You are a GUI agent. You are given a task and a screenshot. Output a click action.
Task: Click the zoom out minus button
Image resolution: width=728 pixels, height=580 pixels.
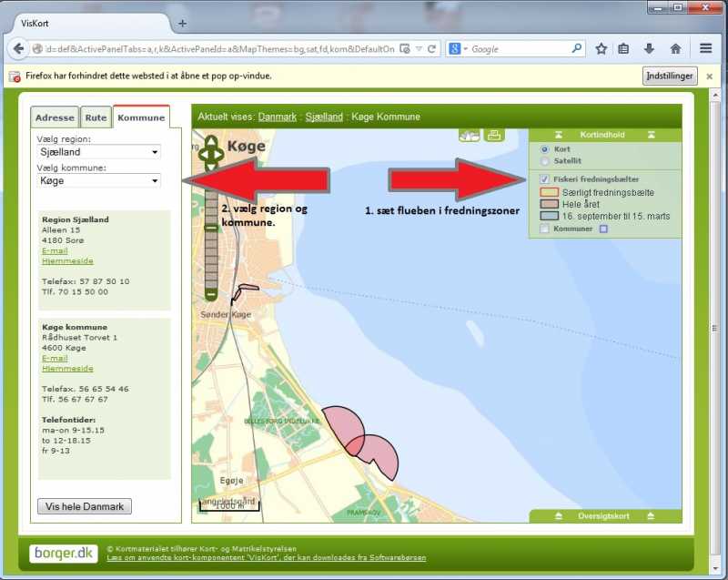(211, 295)
